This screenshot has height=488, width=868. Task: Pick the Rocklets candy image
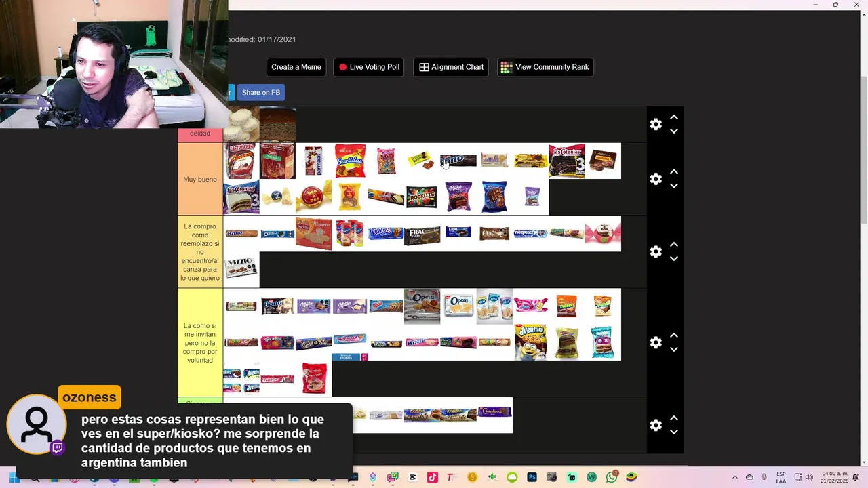tap(422, 197)
